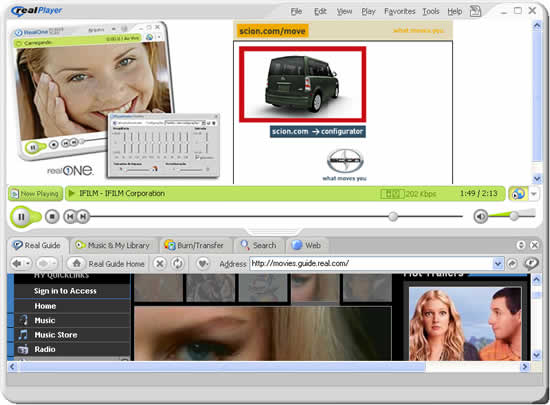Click the browser forward arrow button
Viewport: 550px width, 405px height.
(x=43, y=263)
